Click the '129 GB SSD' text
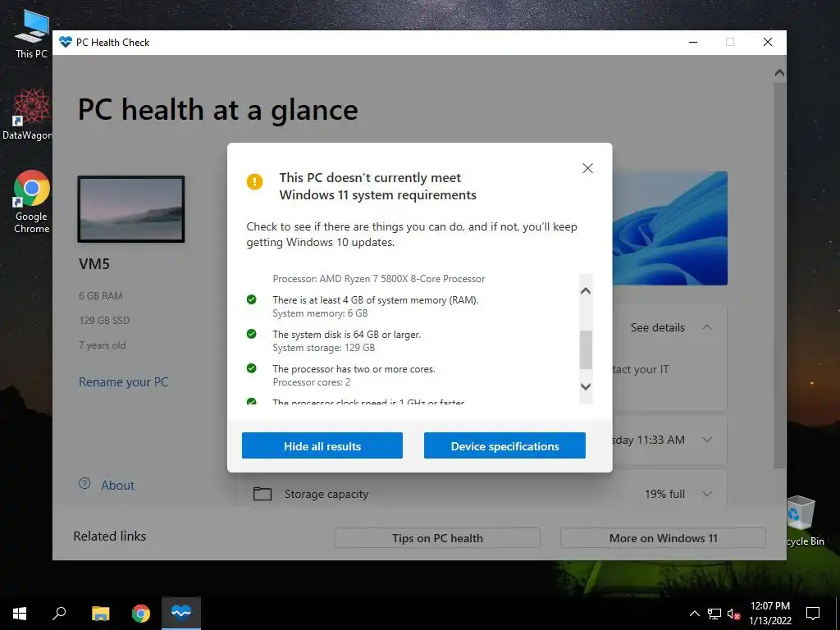840x630 pixels. click(104, 321)
